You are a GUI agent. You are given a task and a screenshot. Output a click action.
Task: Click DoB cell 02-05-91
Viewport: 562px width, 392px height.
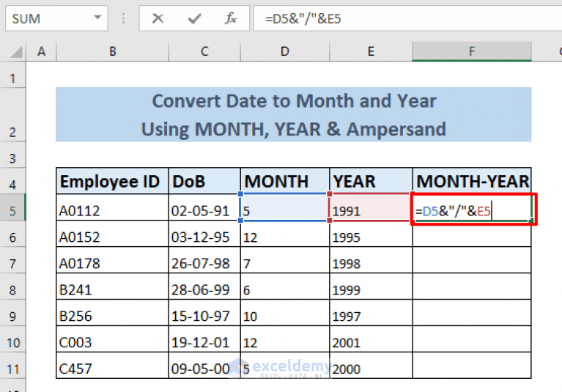point(204,207)
